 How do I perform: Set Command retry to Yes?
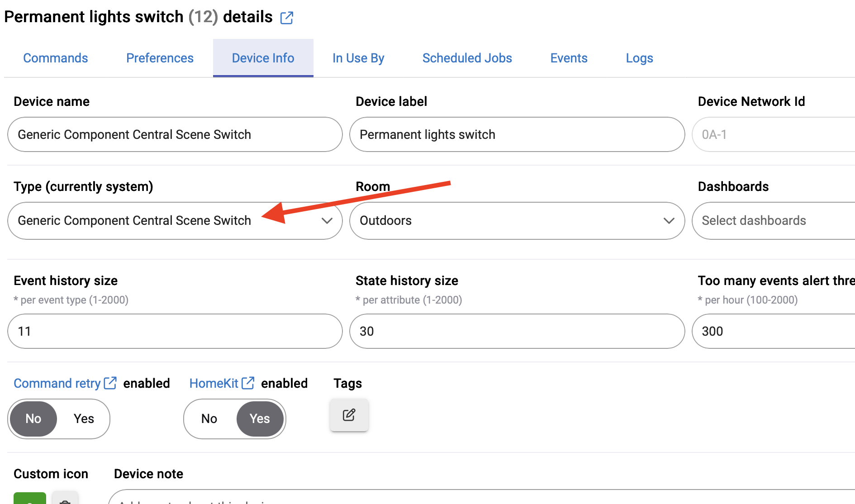pos(84,419)
